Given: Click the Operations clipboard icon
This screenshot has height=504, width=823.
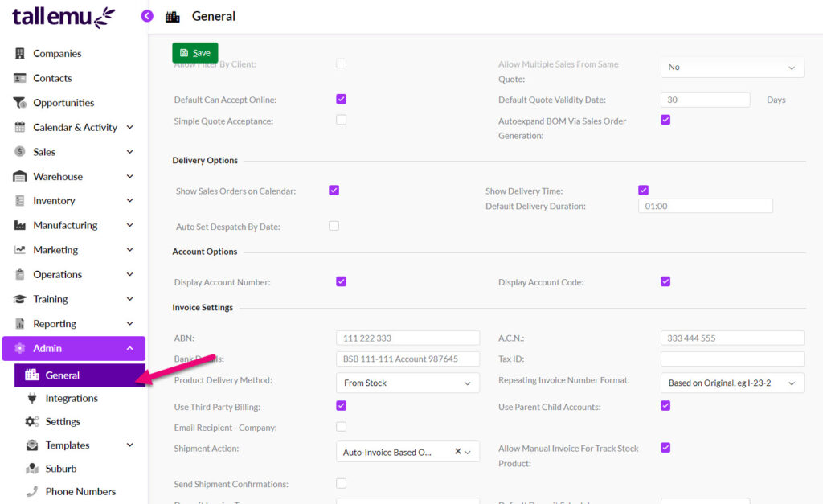Looking at the screenshot, I should tap(20, 274).
